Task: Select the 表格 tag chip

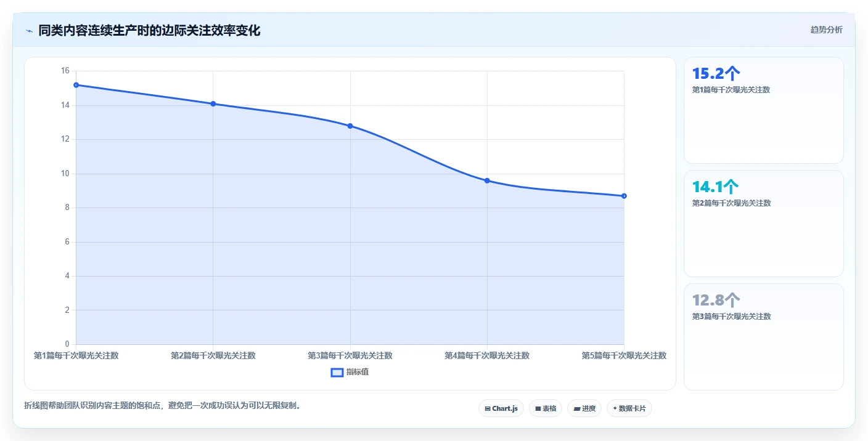Action: (x=546, y=408)
